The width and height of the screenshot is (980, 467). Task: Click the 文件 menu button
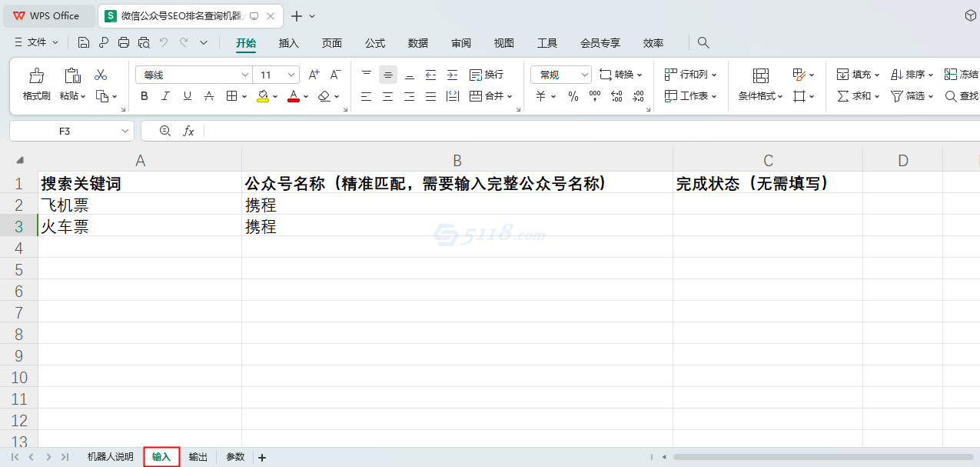(35, 43)
